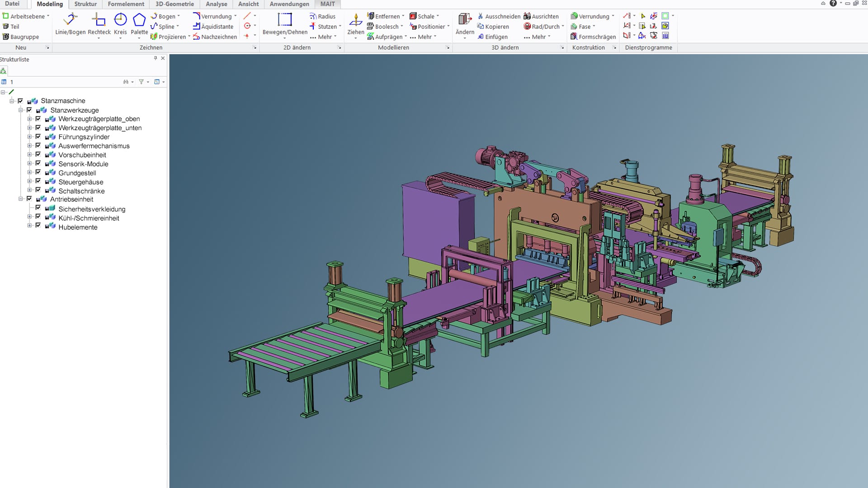Viewport: 868px width, 488px height.
Task: Toggle the Antriebseinheit checkbox
Action: 29,199
